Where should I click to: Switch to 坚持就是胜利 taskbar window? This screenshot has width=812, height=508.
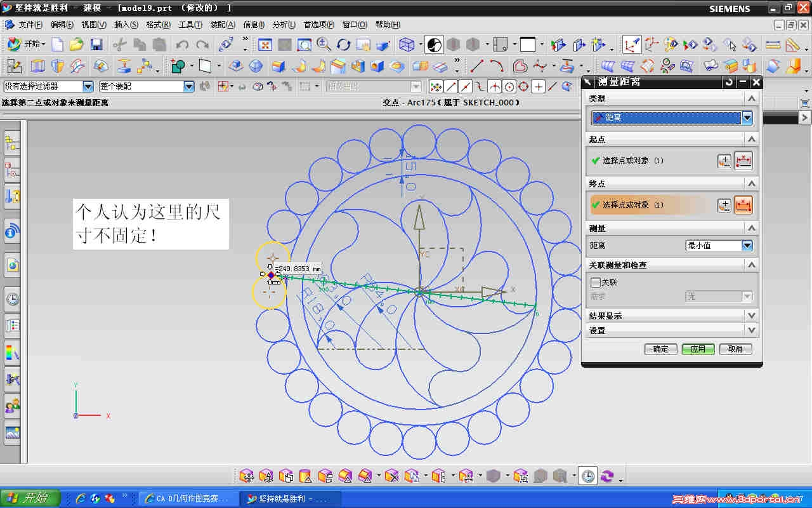[x=291, y=498]
